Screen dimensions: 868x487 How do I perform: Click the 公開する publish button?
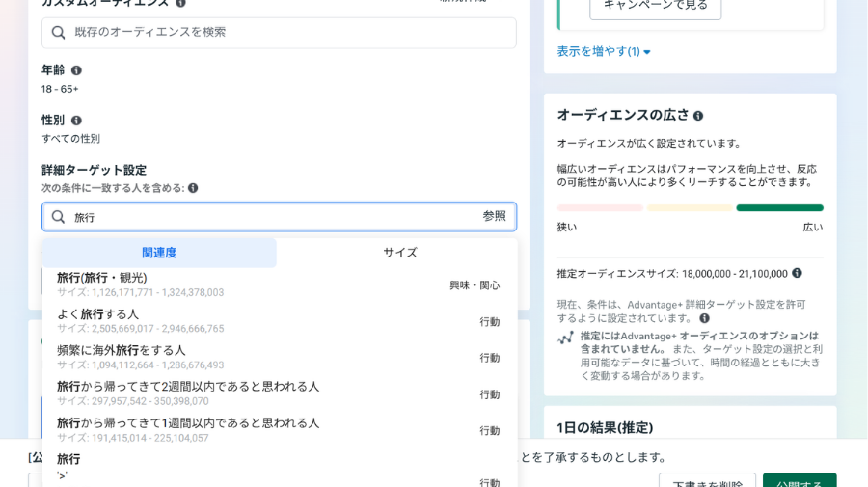coord(800,481)
